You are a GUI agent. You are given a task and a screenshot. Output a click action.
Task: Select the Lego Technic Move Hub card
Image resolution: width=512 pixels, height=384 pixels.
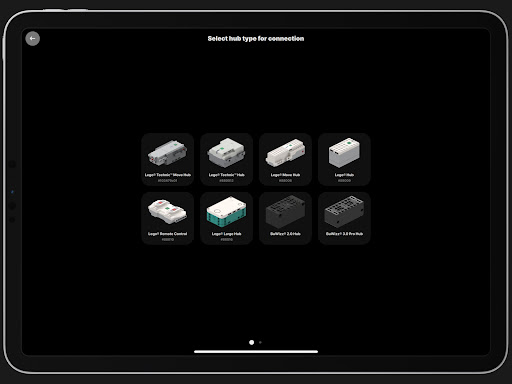point(168,159)
